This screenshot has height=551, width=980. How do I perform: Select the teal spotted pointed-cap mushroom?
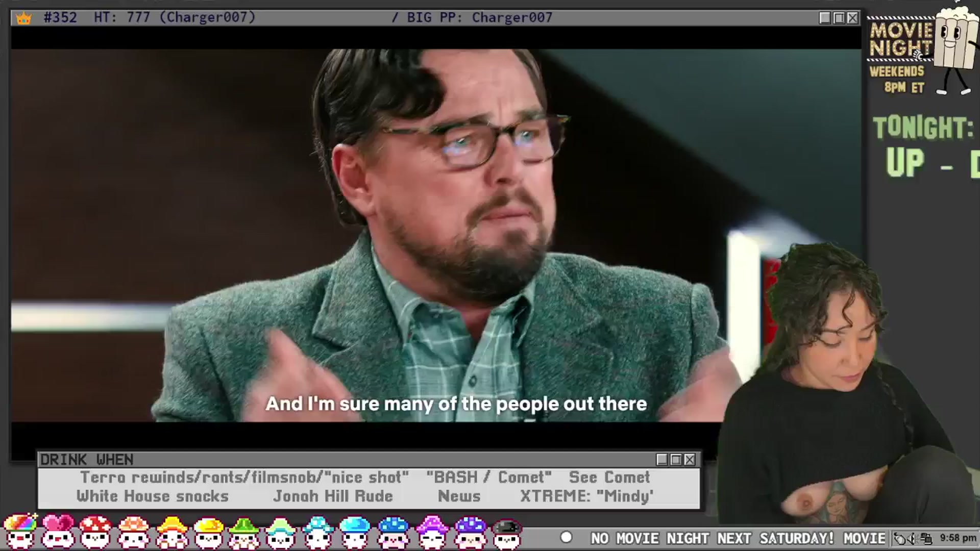coord(317,531)
